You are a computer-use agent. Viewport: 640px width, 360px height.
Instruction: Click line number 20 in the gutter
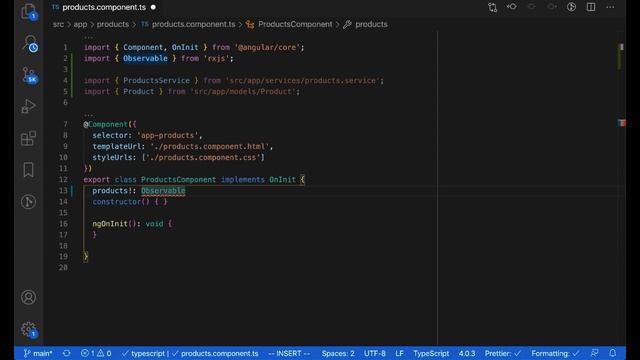[63, 268]
